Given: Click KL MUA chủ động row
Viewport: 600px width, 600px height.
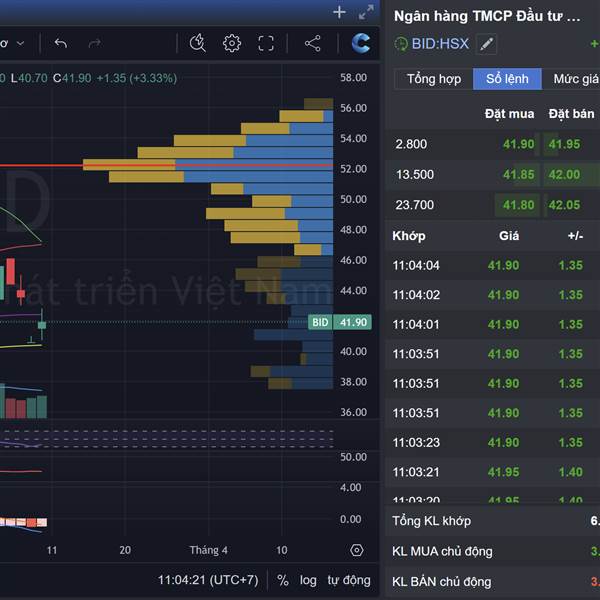Looking at the screenshot, I should [x=493, y=551].
